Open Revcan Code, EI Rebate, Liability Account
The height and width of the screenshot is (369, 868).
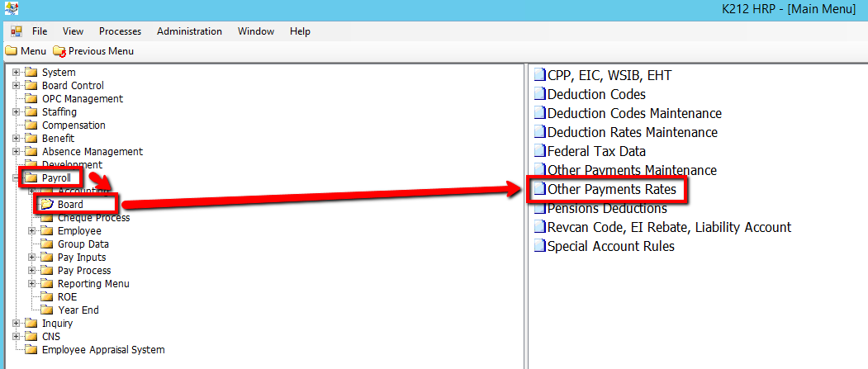point(669,228)
